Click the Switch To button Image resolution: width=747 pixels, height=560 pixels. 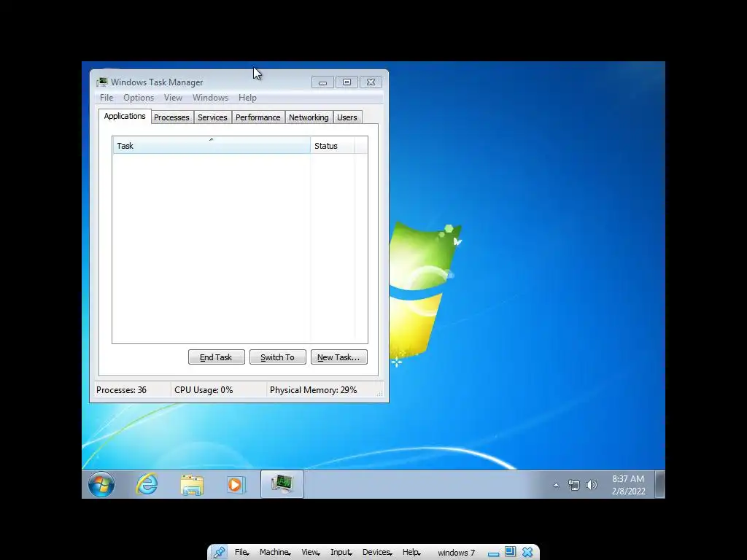click(278, 357)
